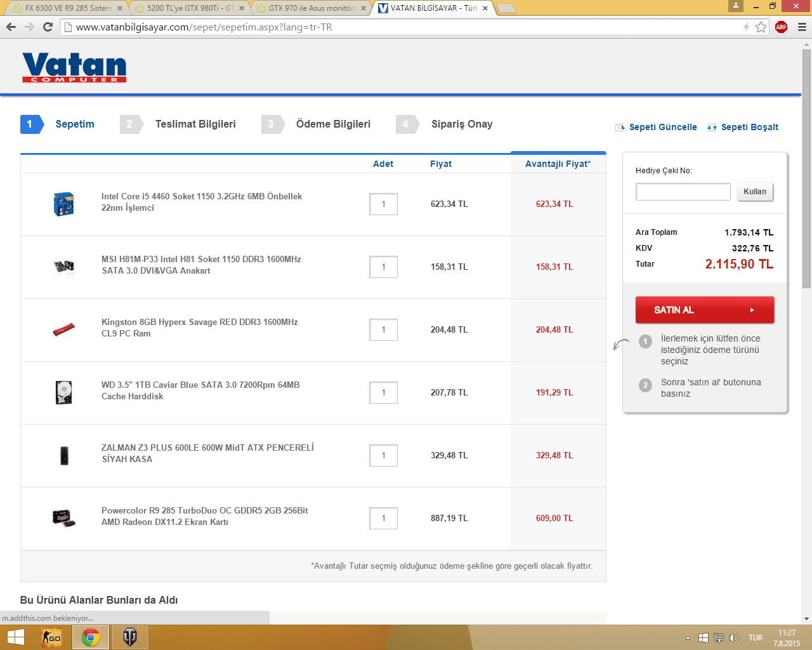Screen dimensions: 812x650
Task: Close the VATAN BİLGİSAYAR tab
Action: coord(485,8)
